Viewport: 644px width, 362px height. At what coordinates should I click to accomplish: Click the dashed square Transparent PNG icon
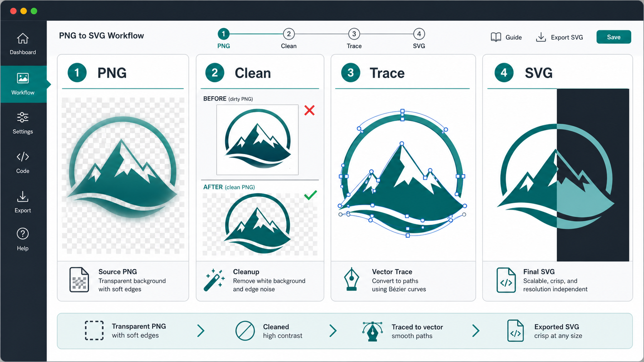(94, 330)
